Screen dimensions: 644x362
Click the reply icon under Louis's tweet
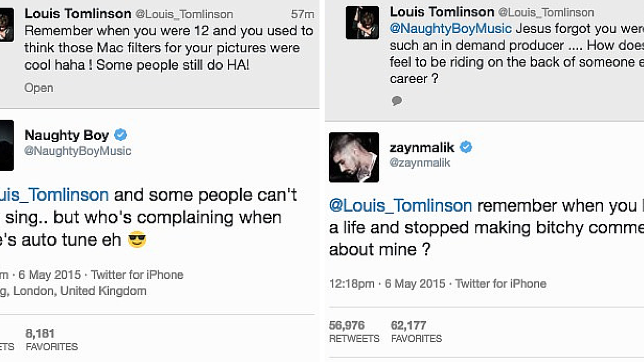tap(397, 101)
